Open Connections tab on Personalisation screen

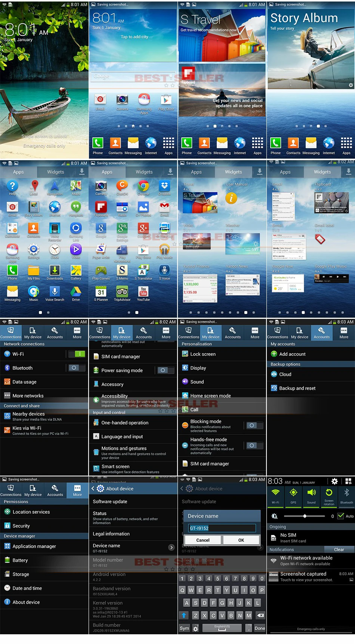coord(189,333)
